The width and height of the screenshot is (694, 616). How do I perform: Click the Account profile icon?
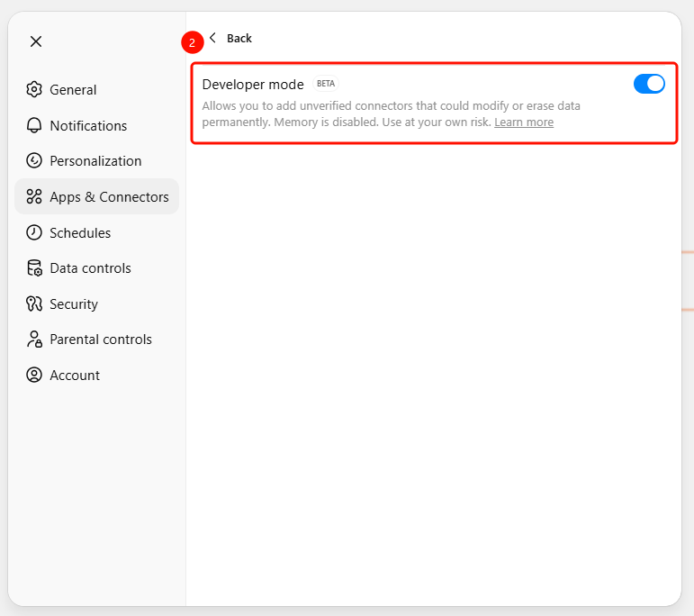click(x=34, y=376)
